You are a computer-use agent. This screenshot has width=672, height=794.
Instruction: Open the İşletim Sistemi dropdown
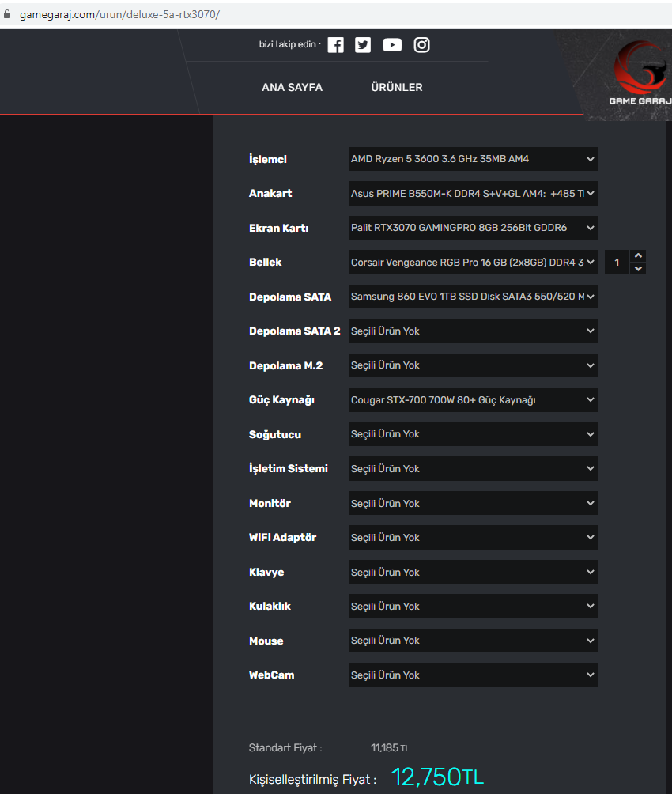473,469
